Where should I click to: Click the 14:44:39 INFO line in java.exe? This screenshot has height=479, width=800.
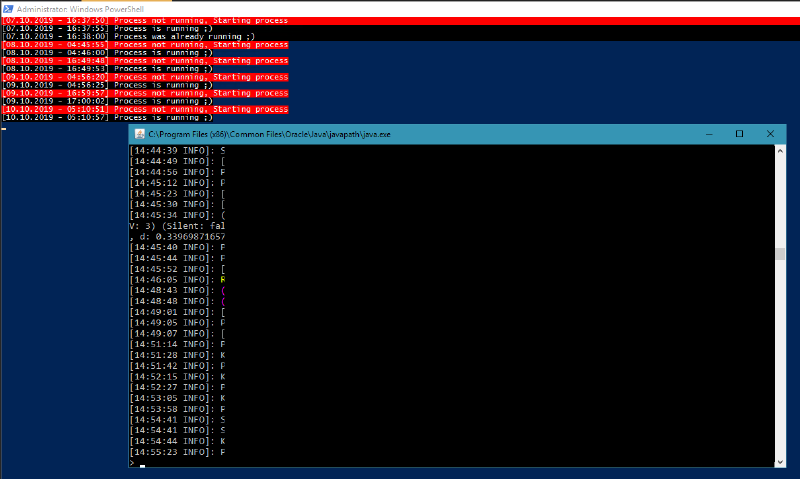[177, 150]
